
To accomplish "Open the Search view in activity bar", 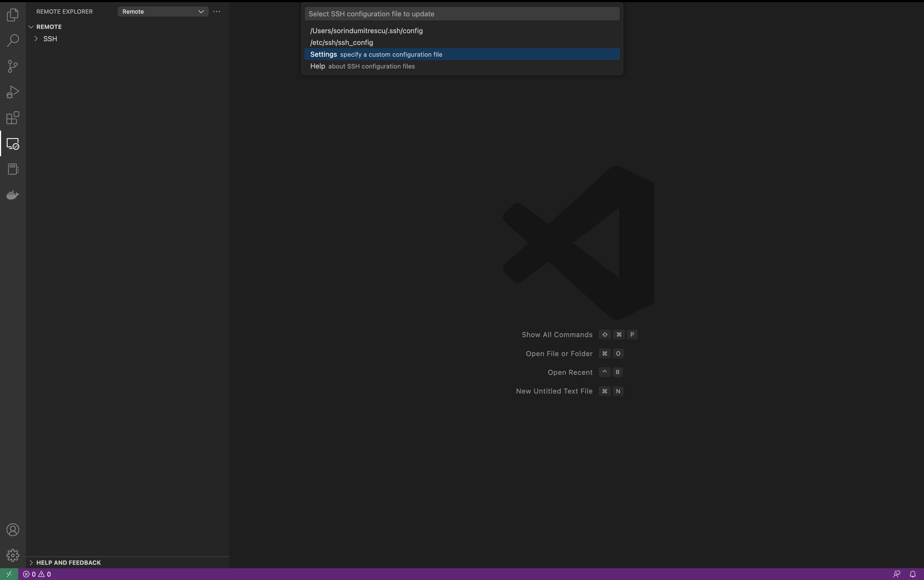I will click(x=13, y=40).
